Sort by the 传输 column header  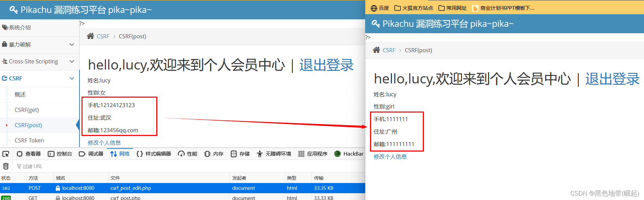[x=339, y=178]
